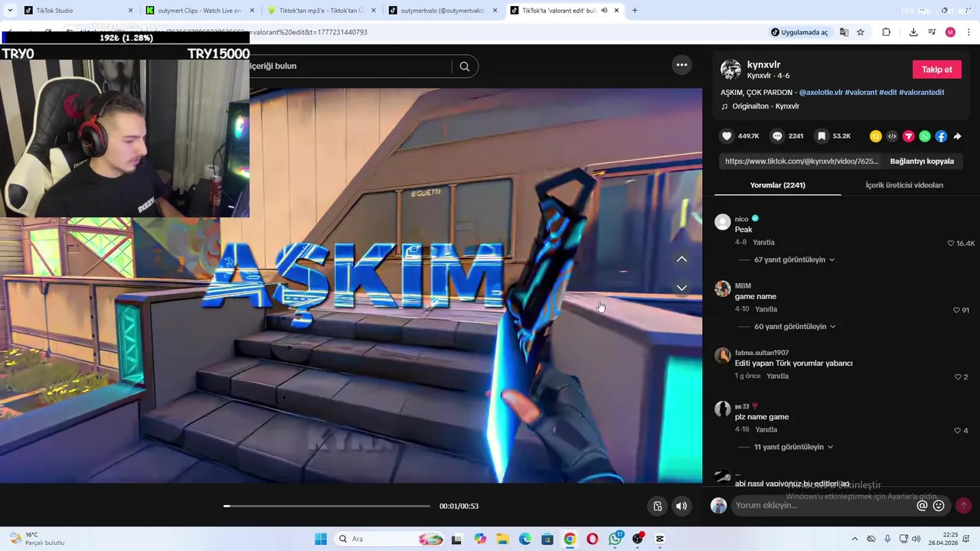The image size is (980, 551).
Task: Copy link with Bağlantıyı kopyala button
Action: click(922, 161)
